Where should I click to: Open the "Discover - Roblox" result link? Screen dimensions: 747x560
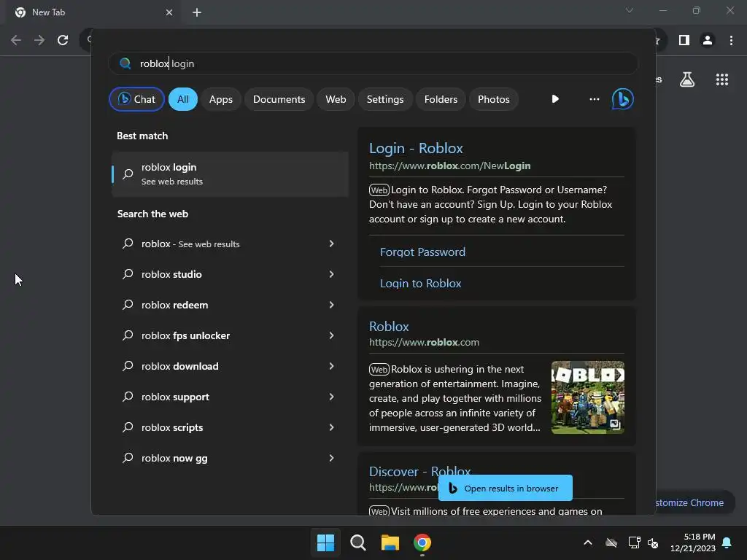(419, 472)
